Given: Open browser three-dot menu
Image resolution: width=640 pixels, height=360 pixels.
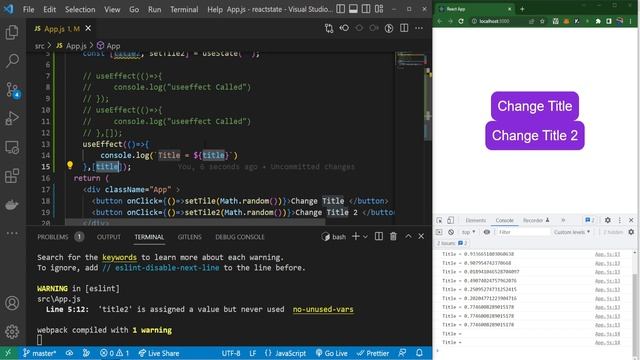Looking at the screenshot, I should coord(631,21).
